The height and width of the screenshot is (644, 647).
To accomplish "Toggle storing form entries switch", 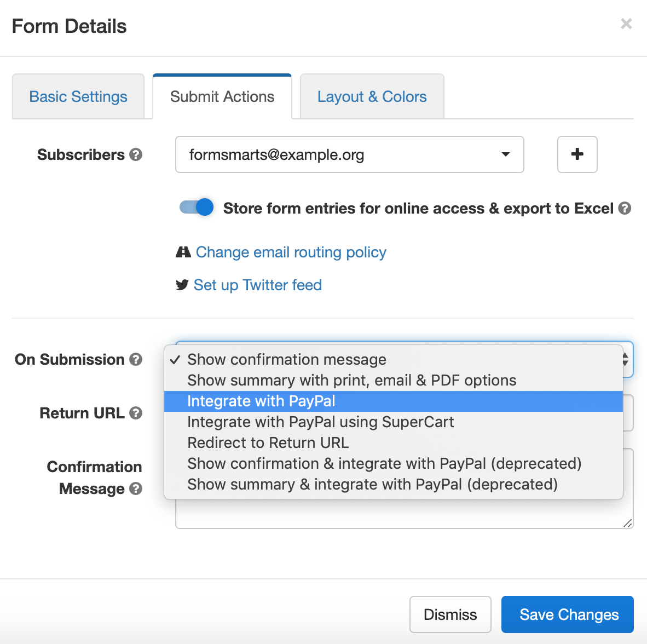I will click(x=197, y=207).
